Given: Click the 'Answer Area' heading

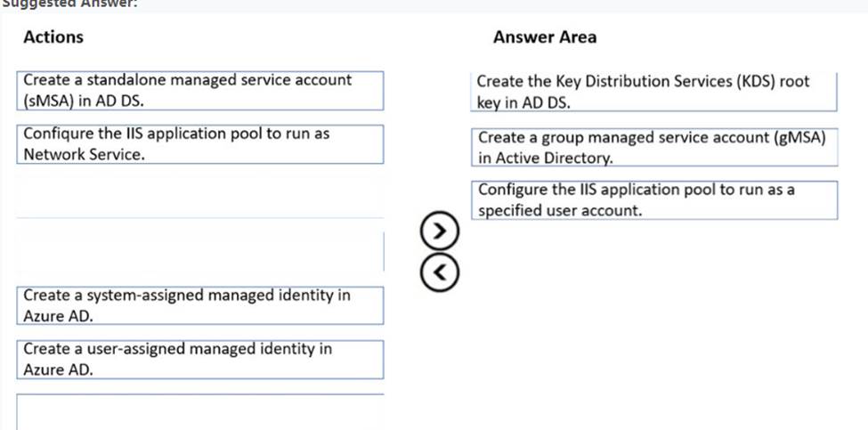Looking at the screenshot, I should click(x=545, y=37).
